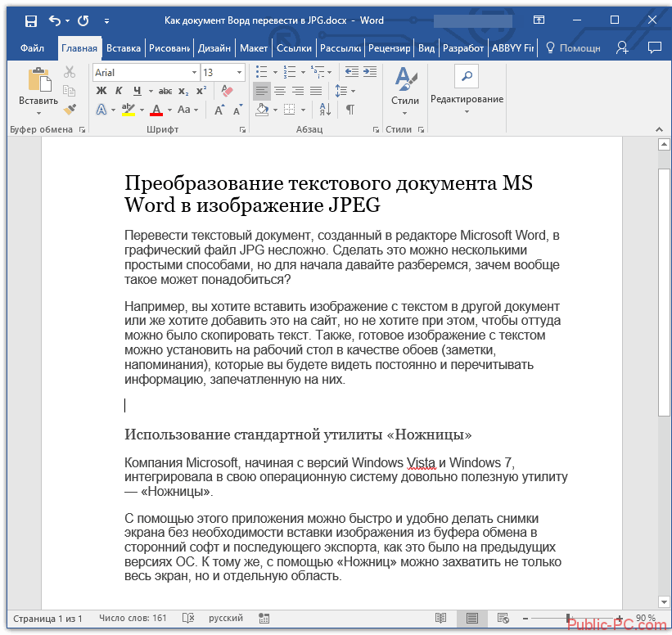Image resolution: width=672 pixels, height=635 pixels.
Task: Click the Вставить paste button
Action: [38, 88]
